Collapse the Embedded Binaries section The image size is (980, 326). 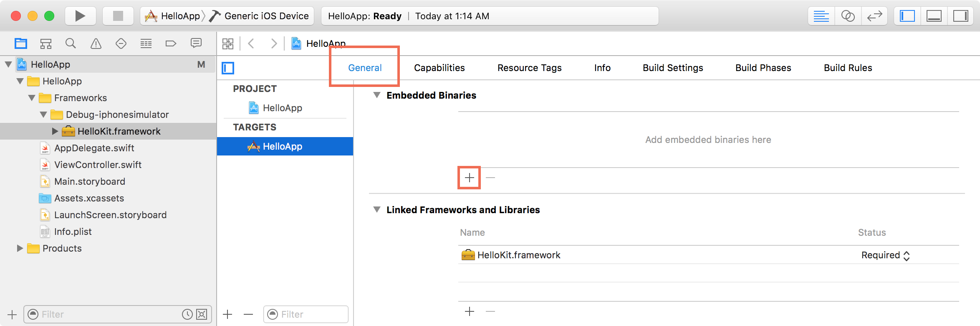point(377,95)
